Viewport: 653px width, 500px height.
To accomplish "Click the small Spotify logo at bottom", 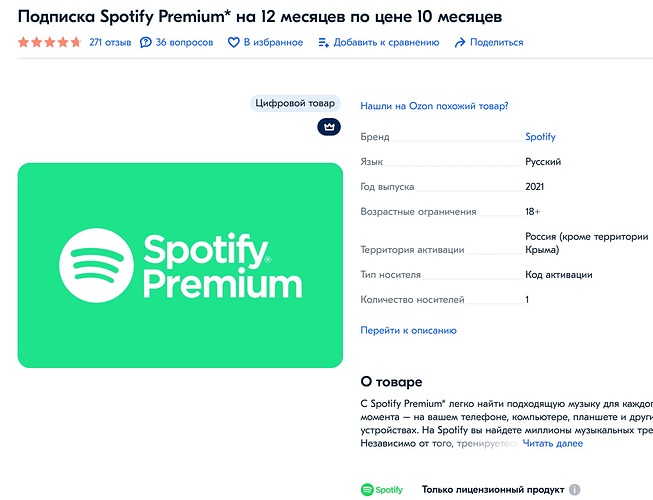I will pyautogui.click(x=382, y=490).
